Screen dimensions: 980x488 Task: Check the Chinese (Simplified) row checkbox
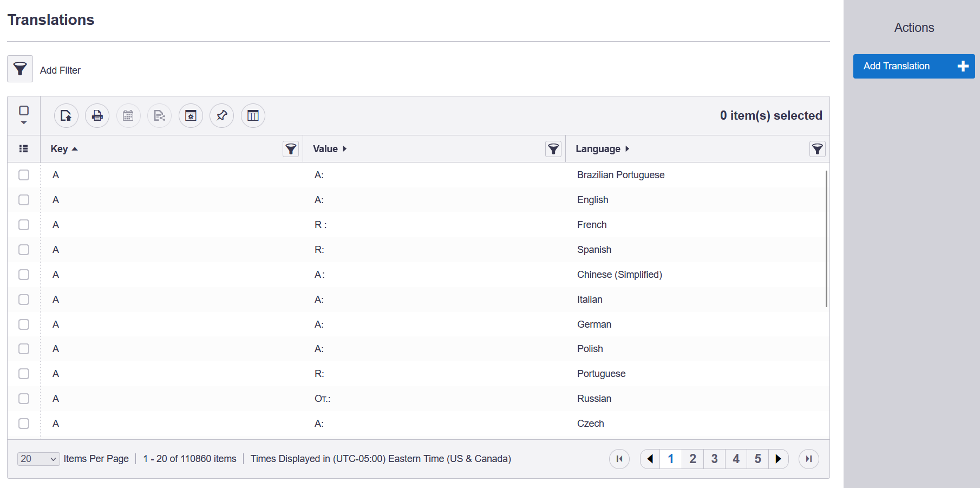pyautogui.click(x=24, y=275)
